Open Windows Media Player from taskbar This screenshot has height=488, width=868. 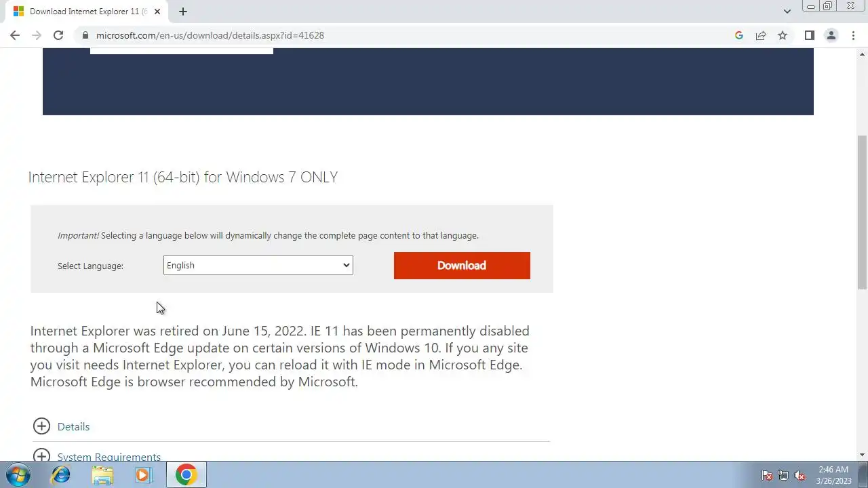(143, 475)
